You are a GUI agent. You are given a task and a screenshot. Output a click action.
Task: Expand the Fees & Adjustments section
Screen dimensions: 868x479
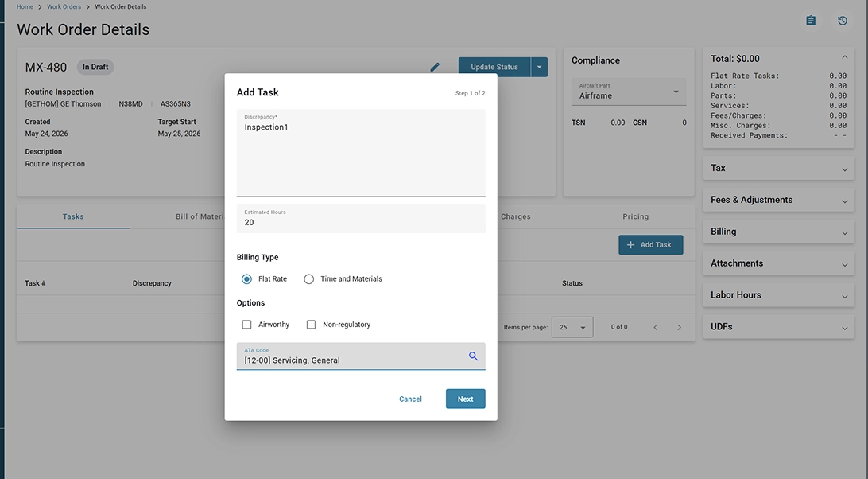pyautogui.click(x=778, y=200)
